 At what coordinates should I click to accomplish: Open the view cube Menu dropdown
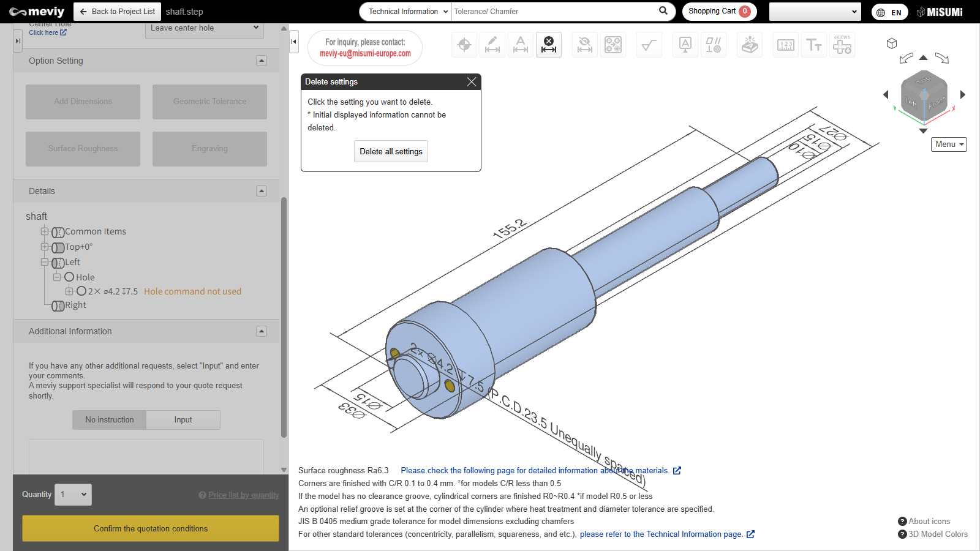point(949,144)
